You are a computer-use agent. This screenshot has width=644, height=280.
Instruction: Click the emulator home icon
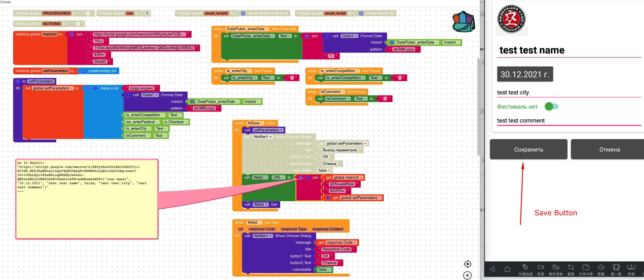click(x=507, y=269)
